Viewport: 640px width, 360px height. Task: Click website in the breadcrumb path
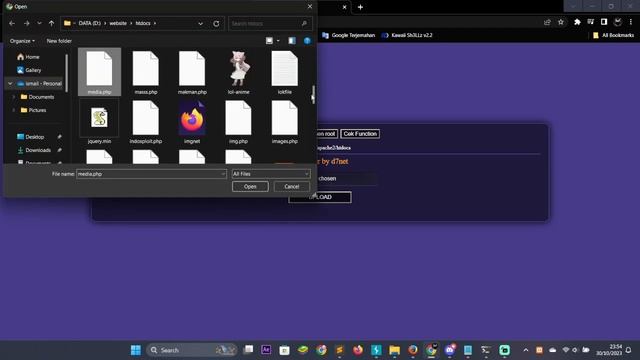118,23
